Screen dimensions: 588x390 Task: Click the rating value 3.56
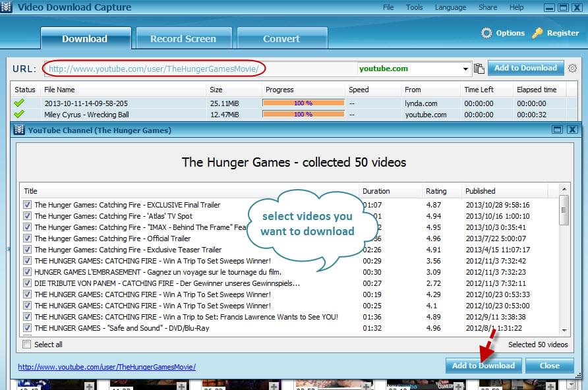[434, 261]
